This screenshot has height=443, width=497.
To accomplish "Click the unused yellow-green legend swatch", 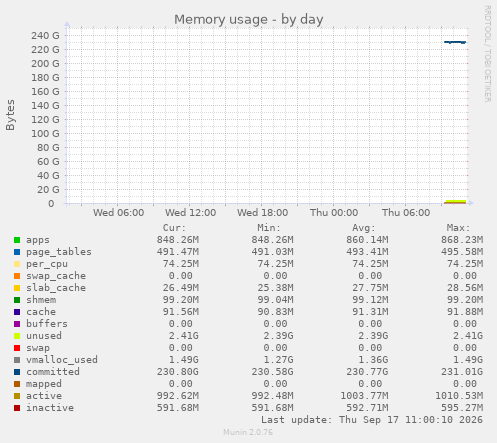I will pyautogui.click(x=17, y=336).
